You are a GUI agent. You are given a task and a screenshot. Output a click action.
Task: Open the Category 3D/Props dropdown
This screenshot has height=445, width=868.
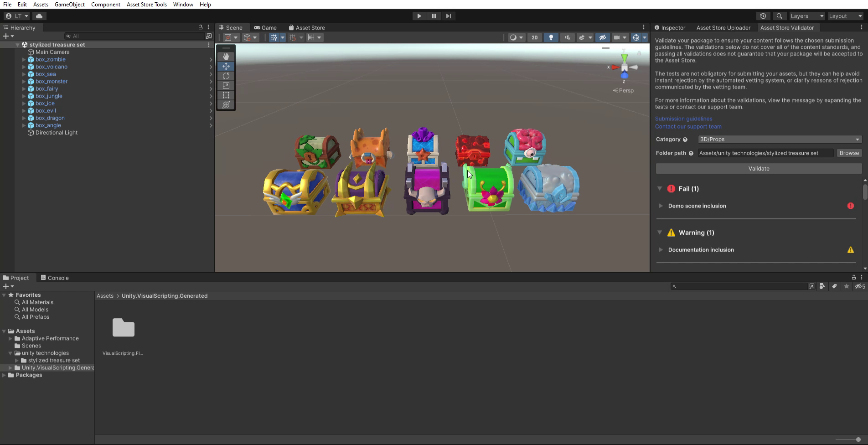(780, 140)
